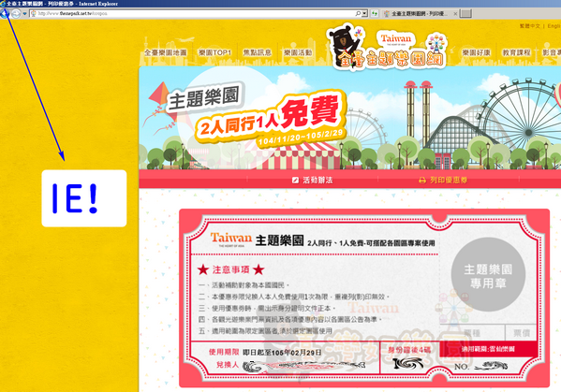Expand the address bar autocomplete dropdown
The image size is (561, 392).
coord(364,14)
